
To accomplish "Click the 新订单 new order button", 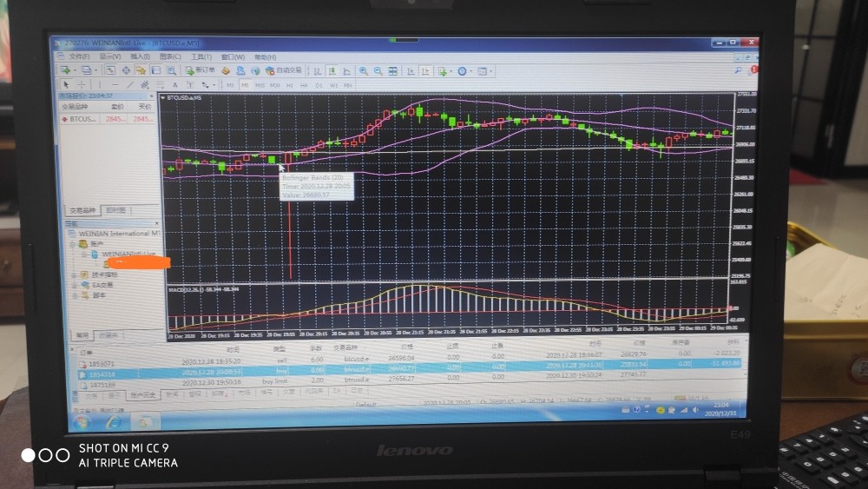I will [x=201, y=70].
